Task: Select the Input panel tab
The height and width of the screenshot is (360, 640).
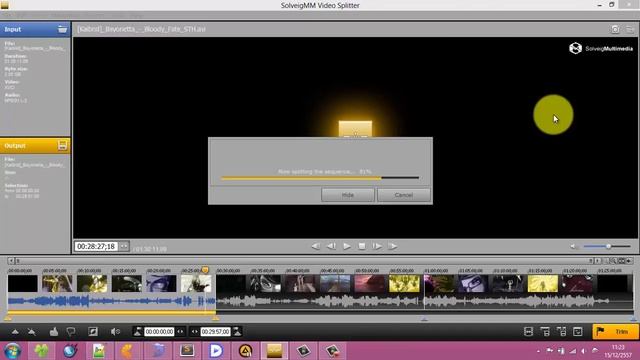Action: (35, 29)
